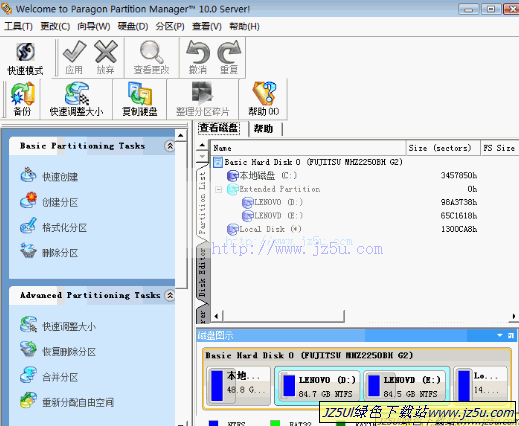Open 查看更改 magnifier to view changes
Viewport: 519px width, 426px height.
click(151, 57)
